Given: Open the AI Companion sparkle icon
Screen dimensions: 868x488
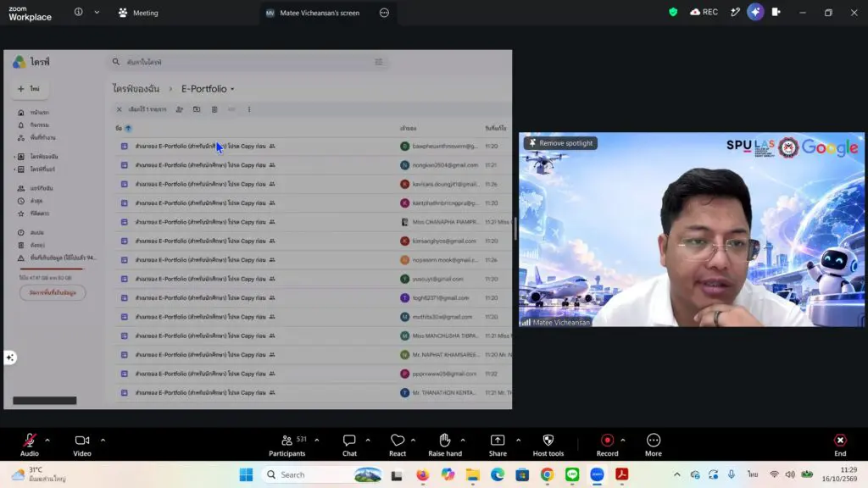Looking at the screenshot, I should (755, 12).
